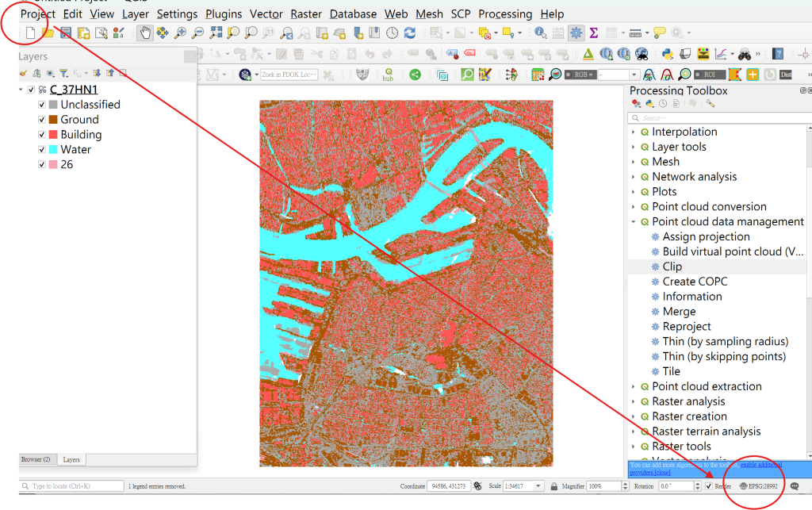Select the Pan Map hand tool
The image size is (812, 510).
[x=145, y=33]
